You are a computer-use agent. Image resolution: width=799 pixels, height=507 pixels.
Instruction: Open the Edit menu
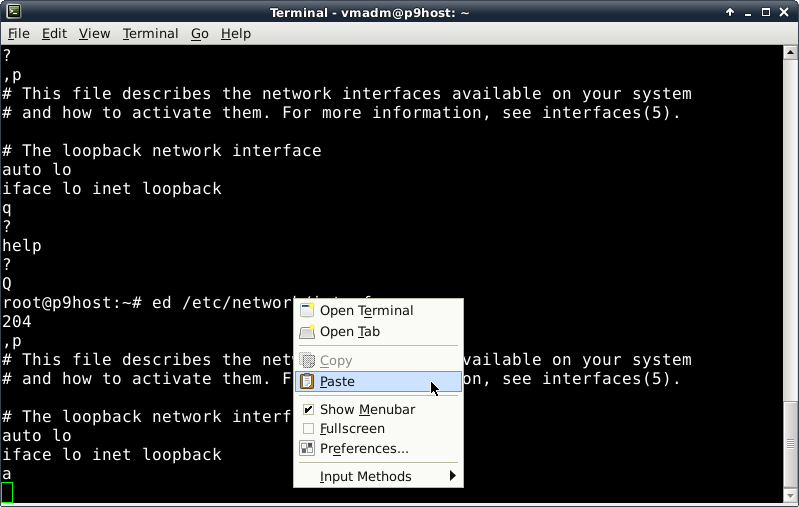[54, 33]
